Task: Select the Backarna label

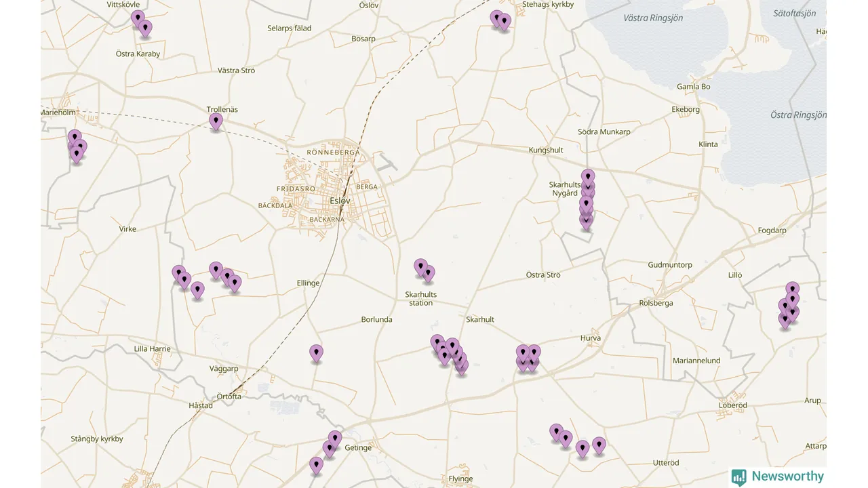Action: point(327,220)
